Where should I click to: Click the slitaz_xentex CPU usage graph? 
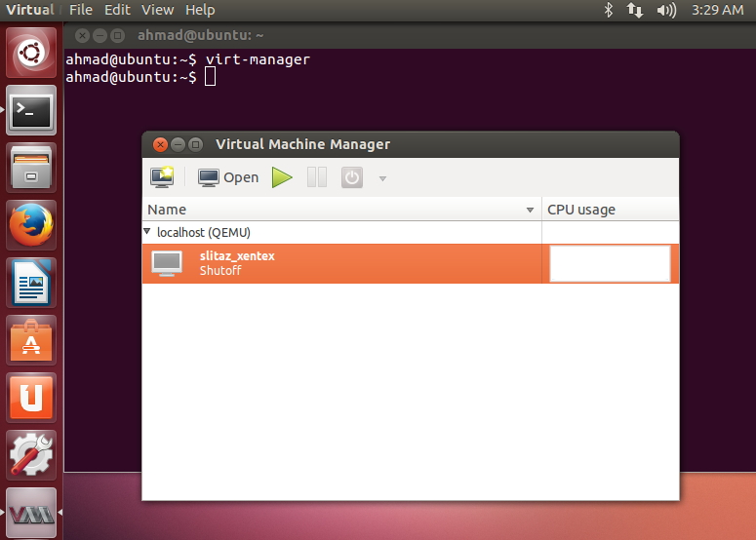pos(610,263)
